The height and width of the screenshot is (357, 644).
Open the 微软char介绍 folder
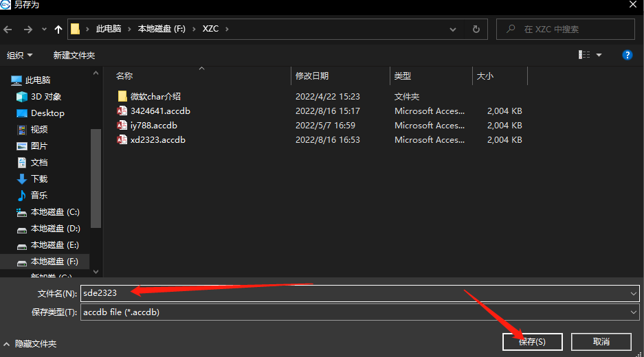tap(155, 97)
